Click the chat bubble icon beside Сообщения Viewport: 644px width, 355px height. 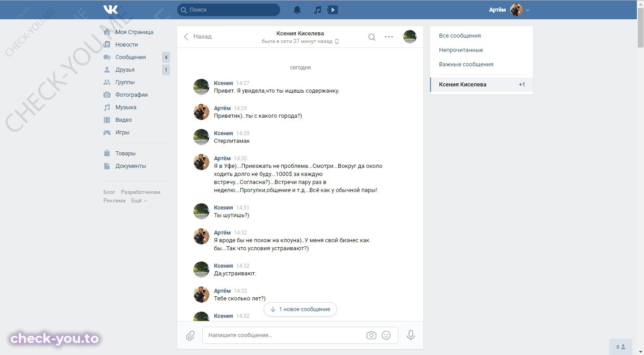(107, 57)
